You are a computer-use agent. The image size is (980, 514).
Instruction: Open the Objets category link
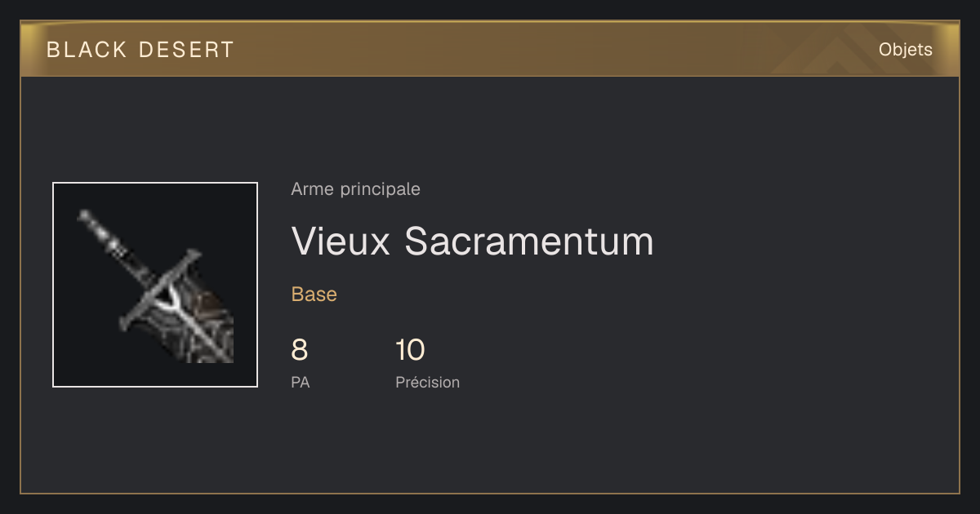(x=905, y=50)
